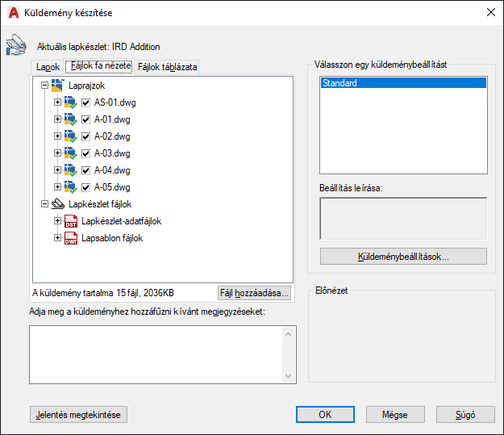
Task: Select the A-03.dwg file name
Action: pos(112,153)
